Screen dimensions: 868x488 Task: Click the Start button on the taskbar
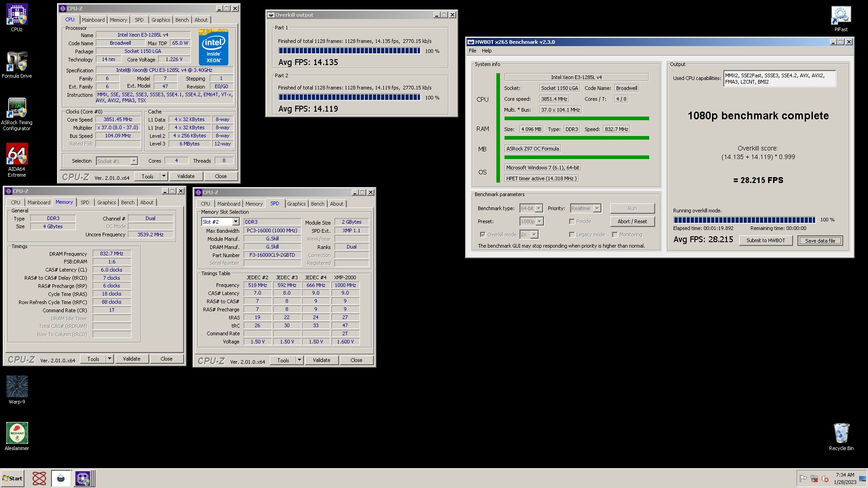click(x=12, y=479)
